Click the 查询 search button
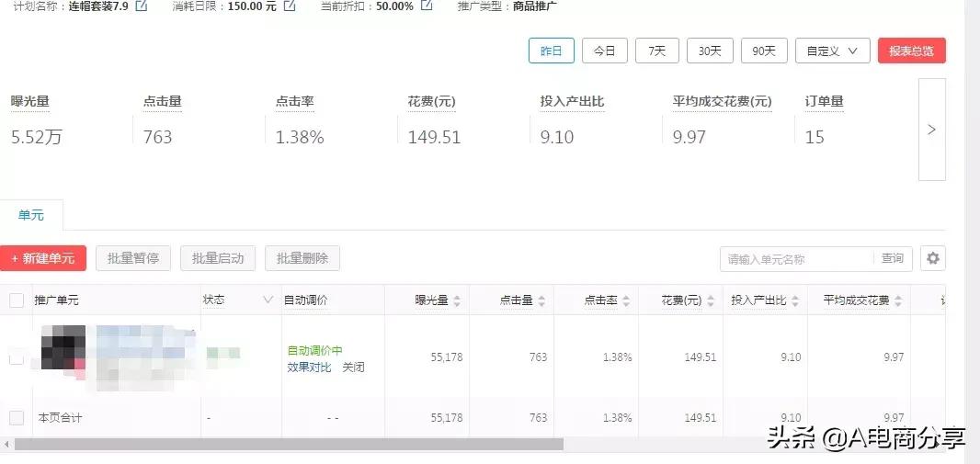Image resolution: width=980 pixels, height=464 pixels. (893, 258)
